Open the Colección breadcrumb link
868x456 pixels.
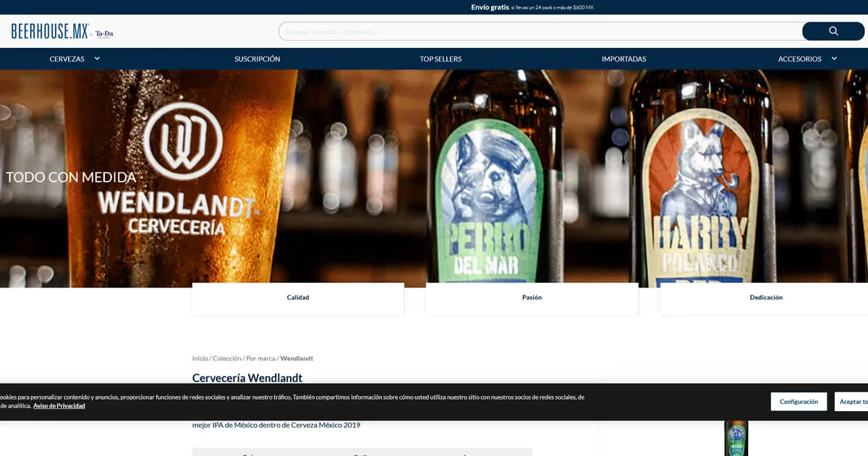[225, 358]
